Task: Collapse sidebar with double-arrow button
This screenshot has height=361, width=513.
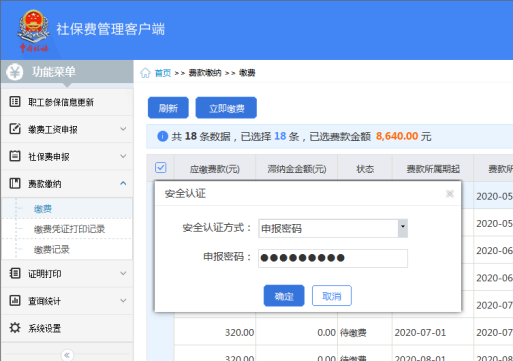Action: [67, 355]
